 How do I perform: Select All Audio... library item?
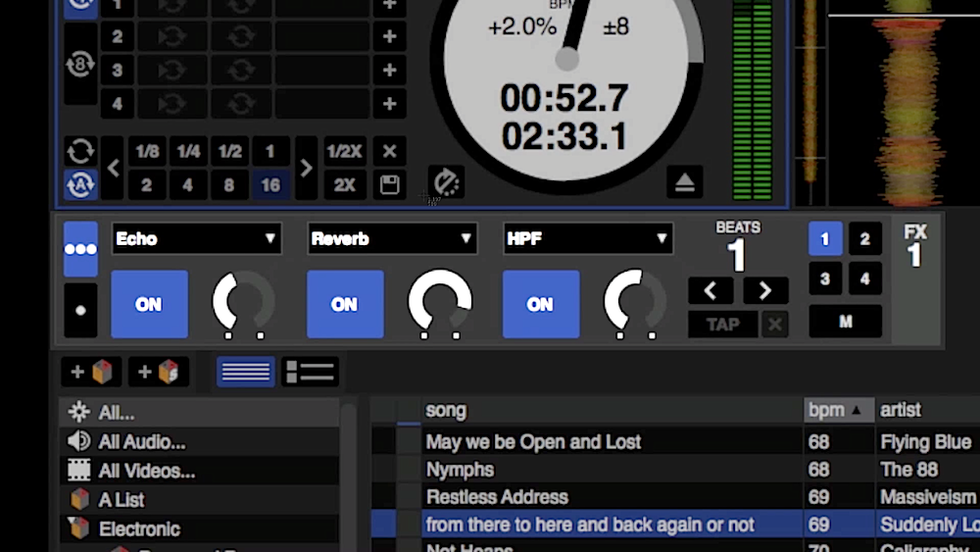pos(199,442)
